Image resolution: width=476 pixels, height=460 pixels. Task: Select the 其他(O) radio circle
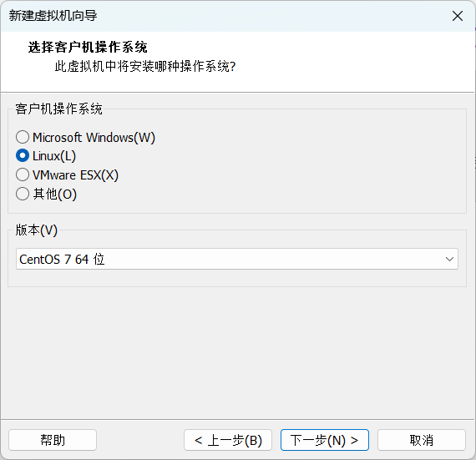click(x=23, y=194)
